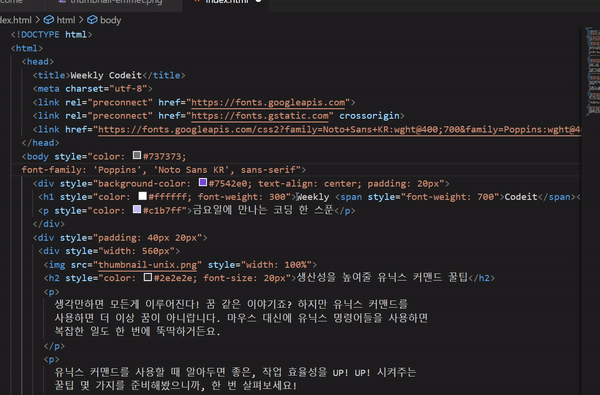Image resolution: width=600 pixels, height=395 pixels.
Task: Click the index.html file breadcrumb
Action: [15, 20]
